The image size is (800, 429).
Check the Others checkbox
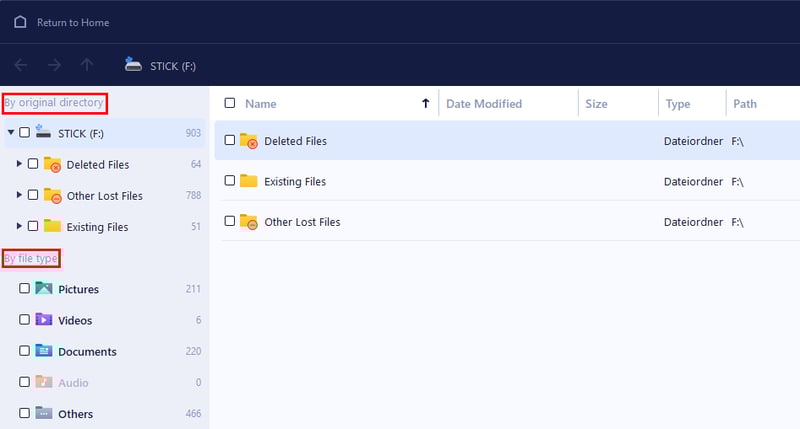tap(24, 413)
